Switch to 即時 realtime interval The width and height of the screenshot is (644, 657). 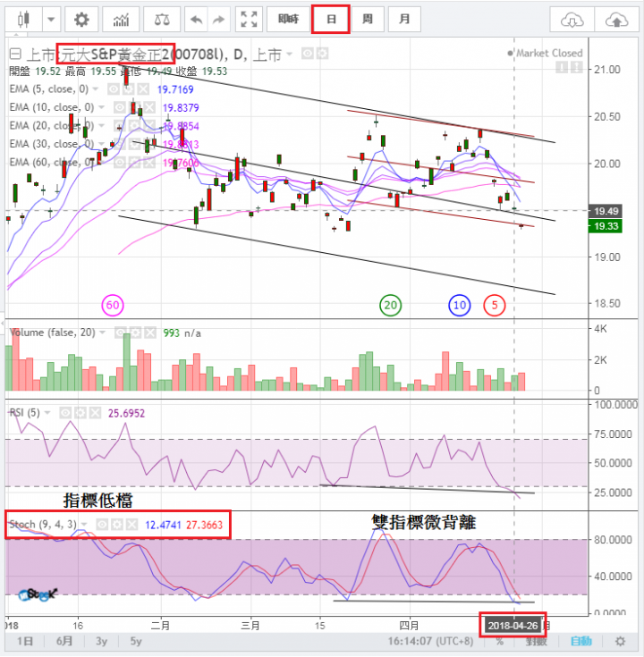pos(288,20)
